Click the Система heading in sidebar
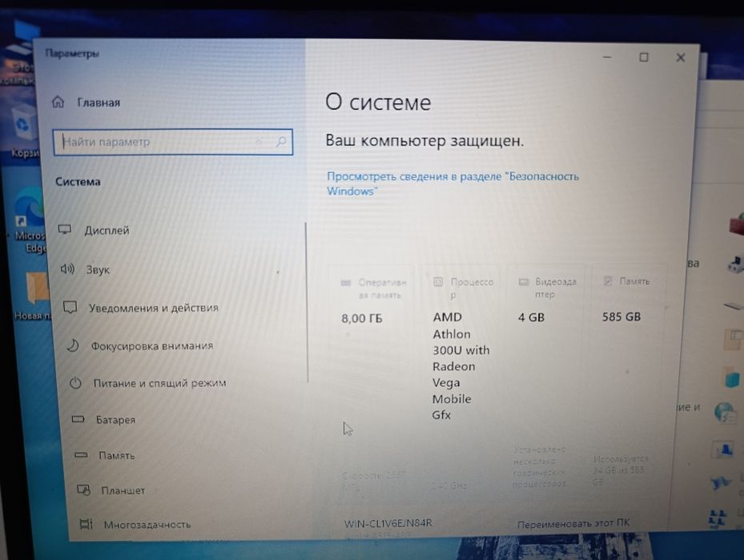Viewport: 744px width, 560px height. (78, 182)
